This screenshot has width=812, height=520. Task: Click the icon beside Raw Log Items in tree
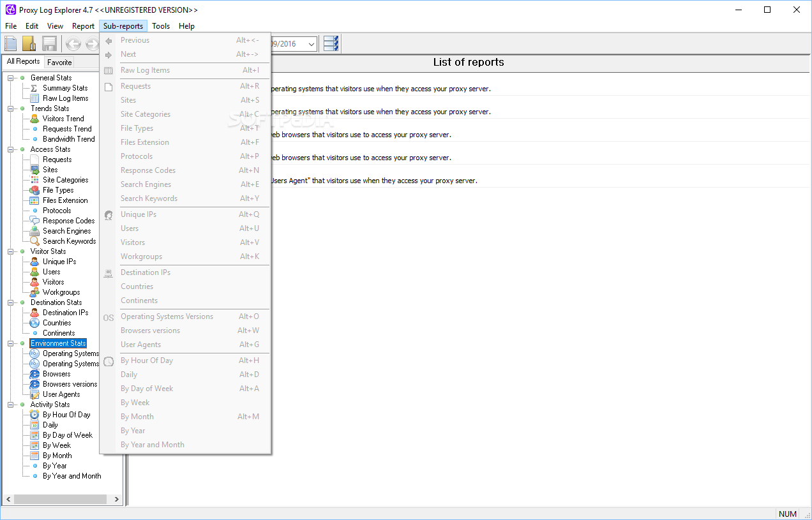click(x=34, y=98)
